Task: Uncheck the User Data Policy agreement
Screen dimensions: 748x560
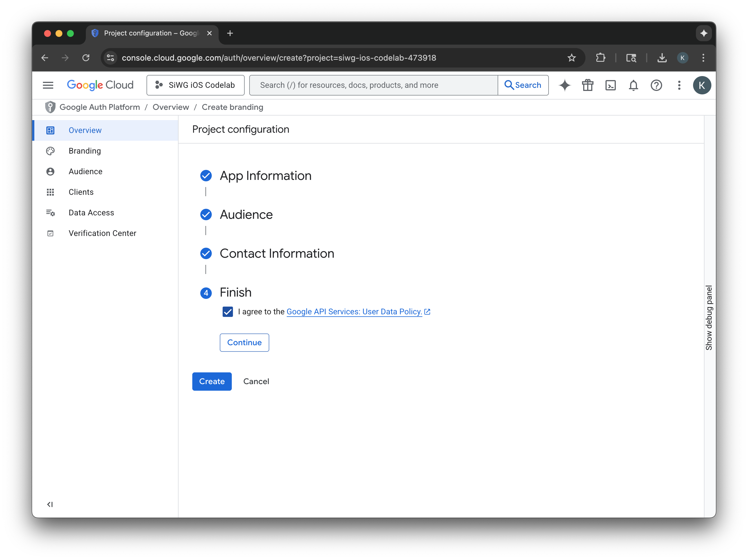Action: click(227, 311)
